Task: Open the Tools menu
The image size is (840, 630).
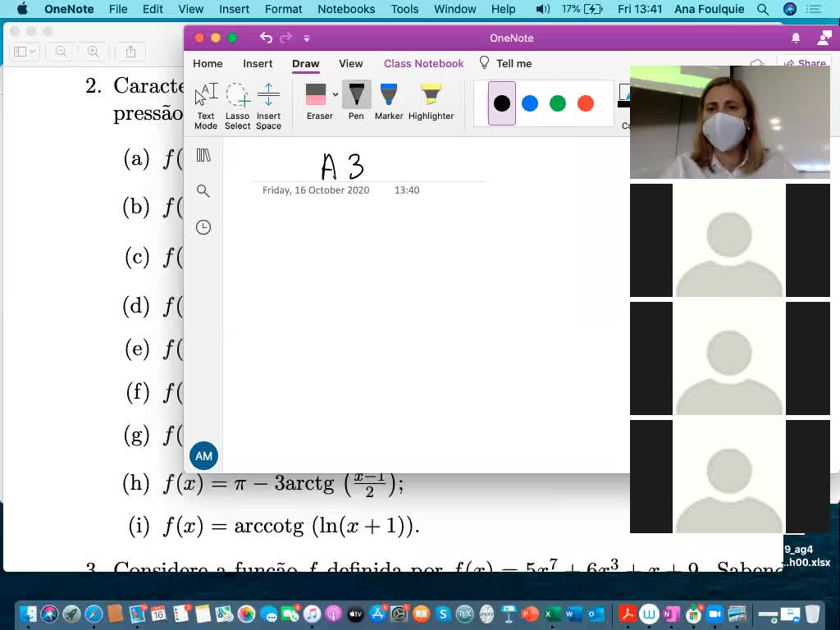Action: point(404,9)
